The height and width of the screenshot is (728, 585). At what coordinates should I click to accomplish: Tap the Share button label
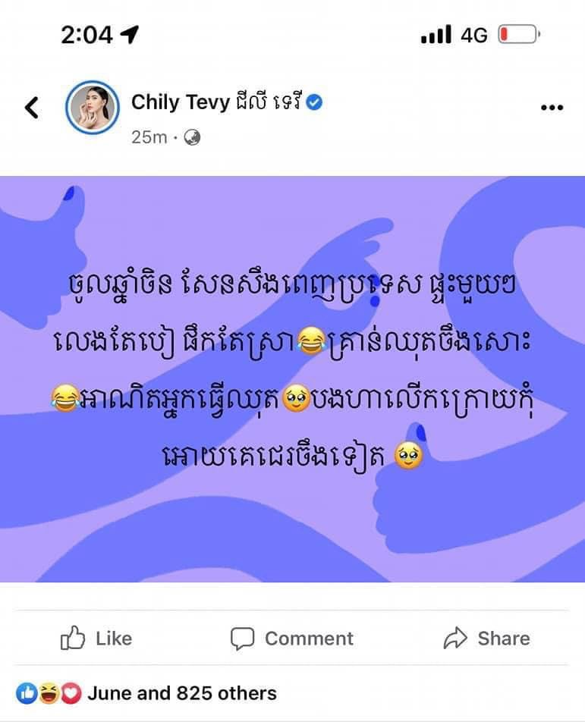(504, 639)
